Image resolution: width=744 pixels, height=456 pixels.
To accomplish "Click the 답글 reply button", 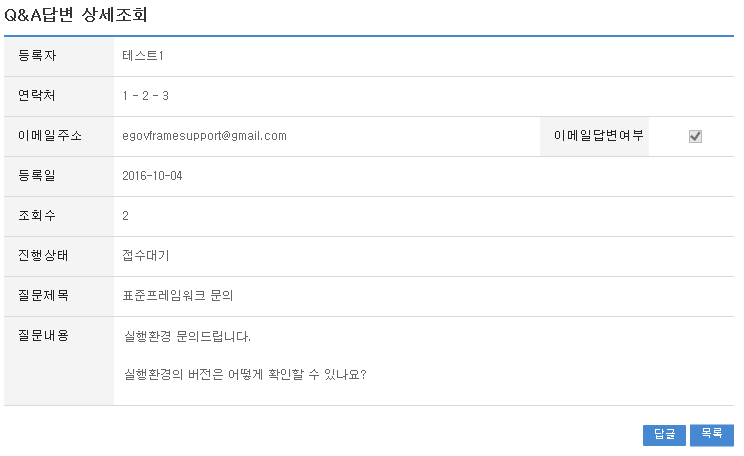I will [x=664, y=434].
